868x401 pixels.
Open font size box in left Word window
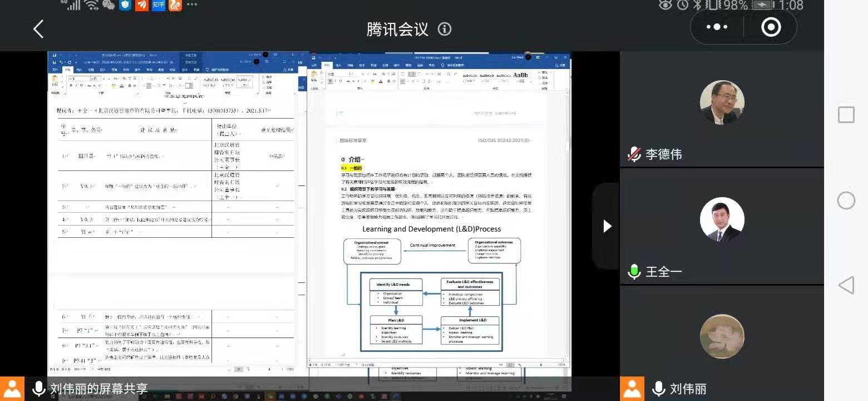click(96, 79)
